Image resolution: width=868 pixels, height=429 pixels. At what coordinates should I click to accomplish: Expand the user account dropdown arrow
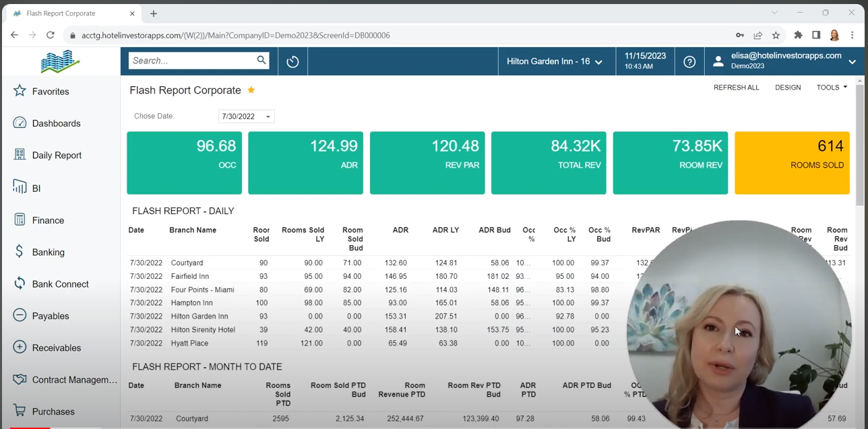[852, 62]
